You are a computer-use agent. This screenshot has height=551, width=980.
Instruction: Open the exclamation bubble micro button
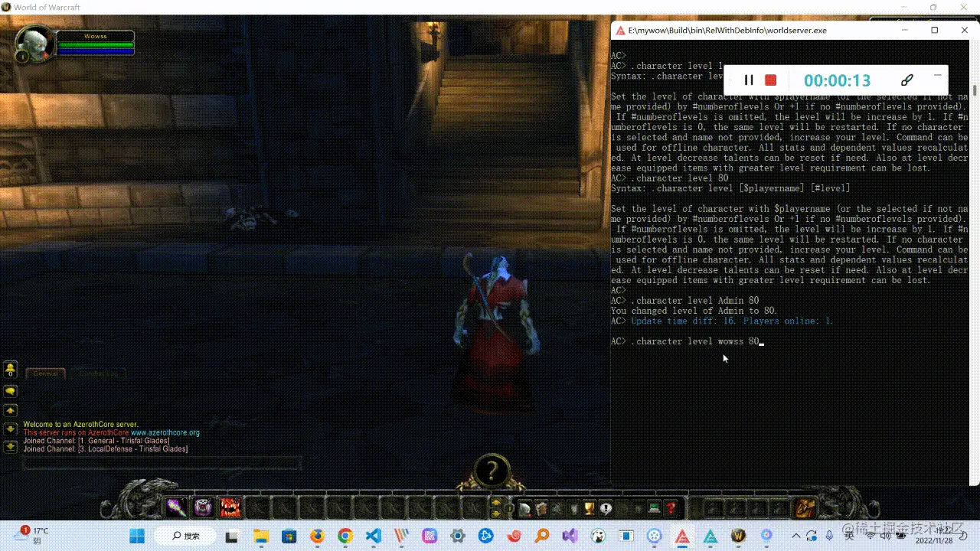pyautogui.click(x=606, y=508)
